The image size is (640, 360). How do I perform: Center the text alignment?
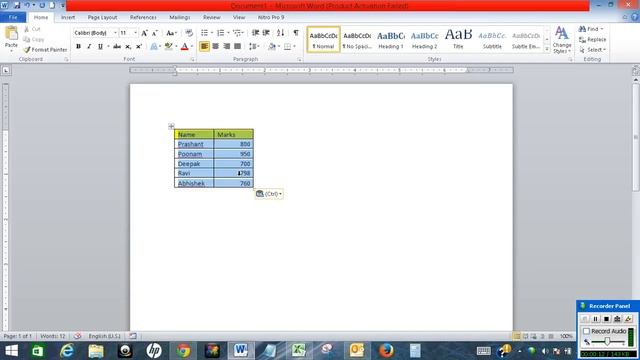[216, 47]
